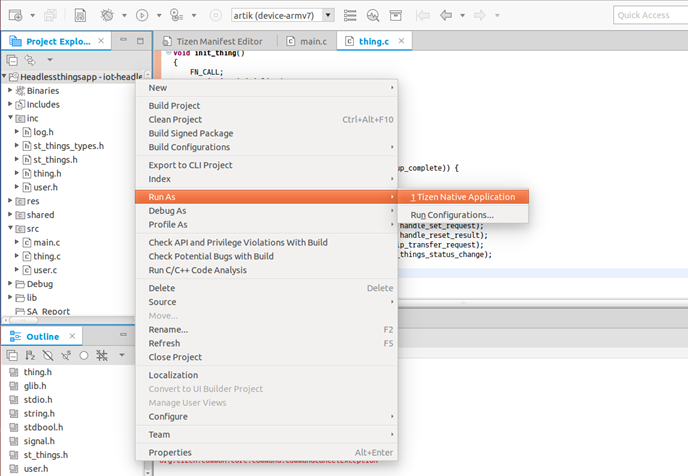
Task: Select 1 Tizen Native Application from submenu
Action: point(462,197)
